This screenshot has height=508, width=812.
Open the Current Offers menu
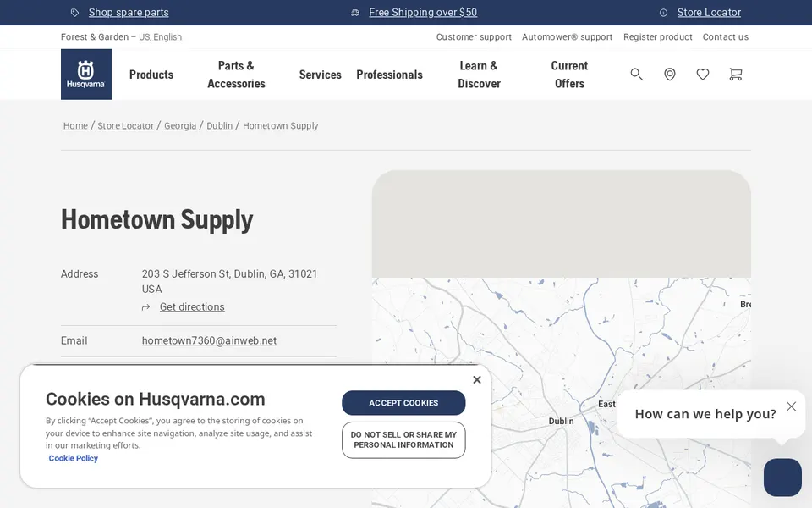click(569, 75)
